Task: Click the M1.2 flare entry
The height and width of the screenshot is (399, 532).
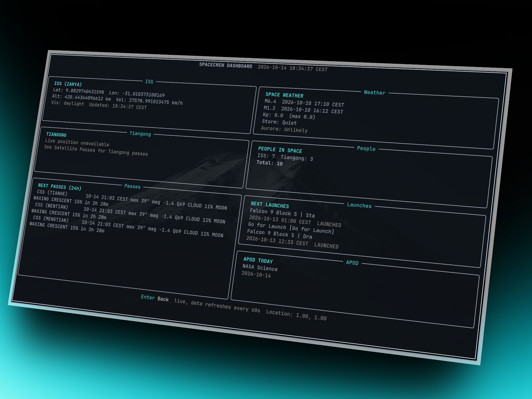Action: pyautogui.click(x=303, y=110)
